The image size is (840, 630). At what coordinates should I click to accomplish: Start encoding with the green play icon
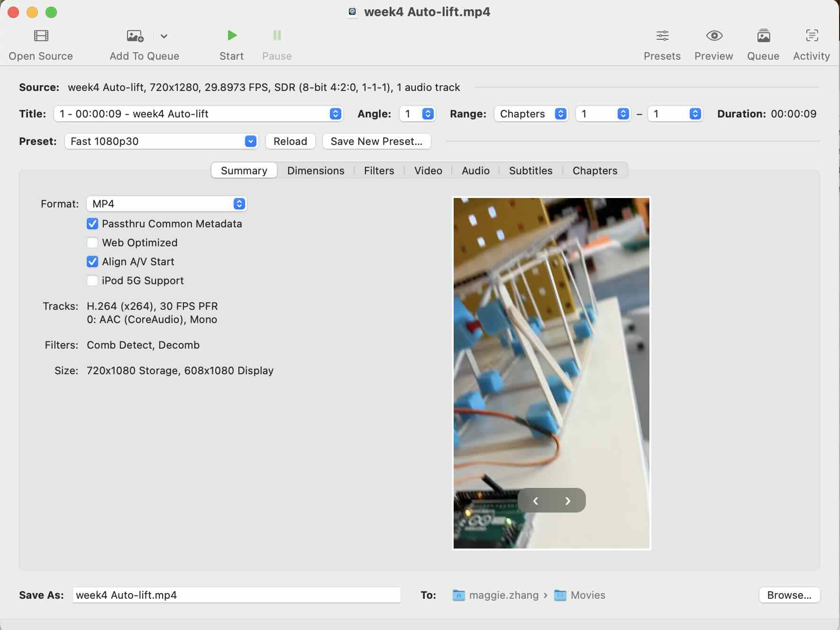(232, 36)
